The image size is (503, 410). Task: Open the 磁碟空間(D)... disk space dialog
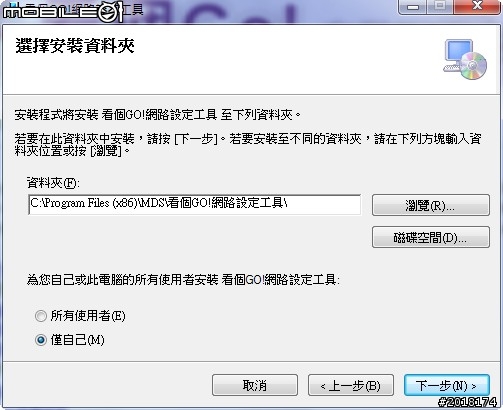(431, 237)
